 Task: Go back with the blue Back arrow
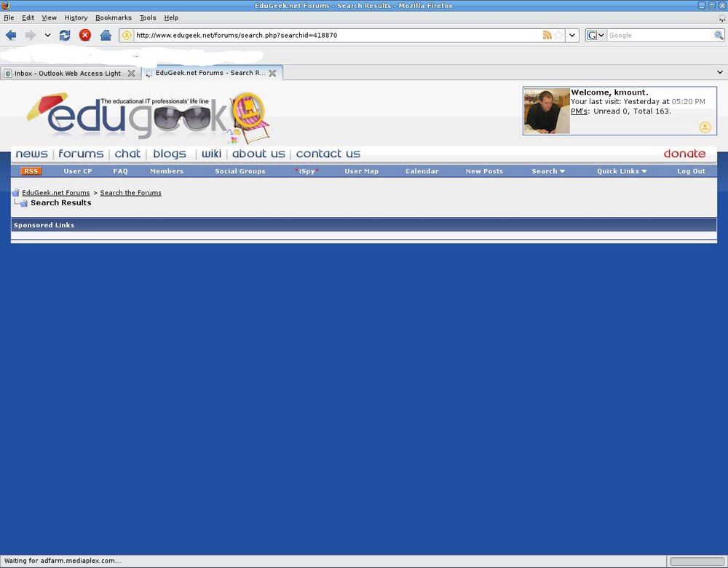coord(11,35)
